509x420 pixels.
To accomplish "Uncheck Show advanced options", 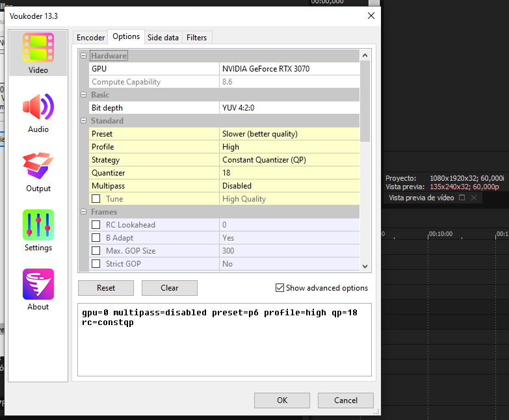I will (x=280, y=288).
